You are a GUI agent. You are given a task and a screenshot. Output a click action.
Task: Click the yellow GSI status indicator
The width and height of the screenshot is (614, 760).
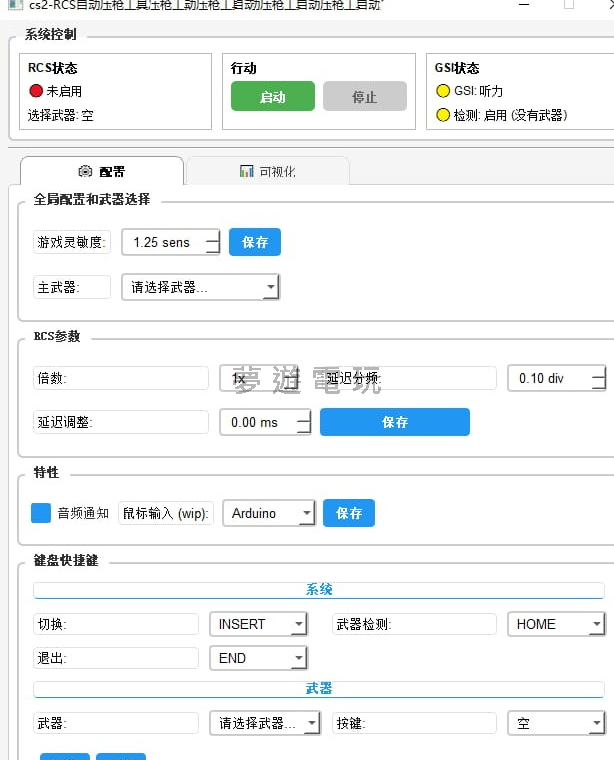(x=443, y=91)
